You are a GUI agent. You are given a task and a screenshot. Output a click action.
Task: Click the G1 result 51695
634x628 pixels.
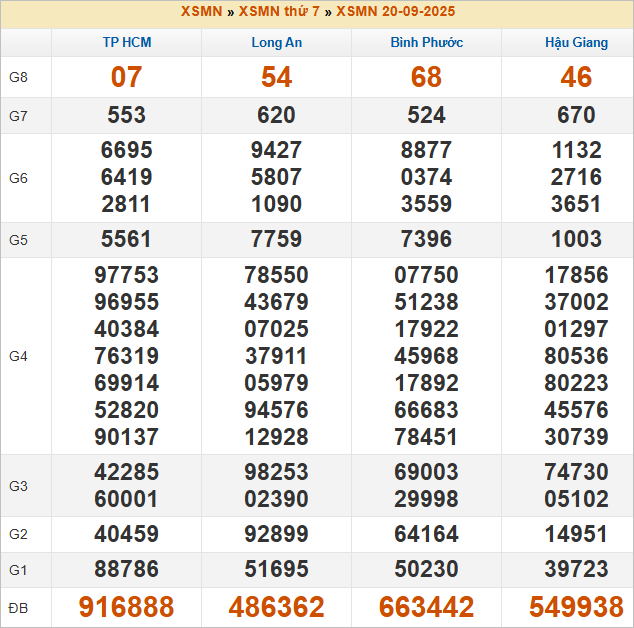pyautogui.click(x=276, y=569)
